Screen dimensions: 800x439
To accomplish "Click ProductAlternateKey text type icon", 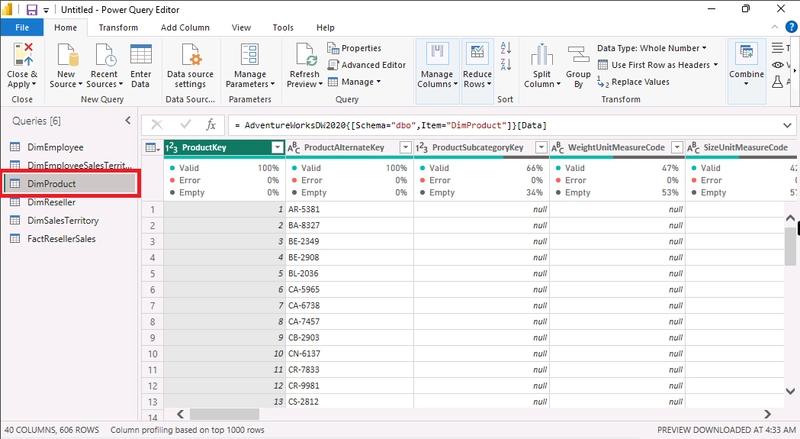I will (293, 148).
